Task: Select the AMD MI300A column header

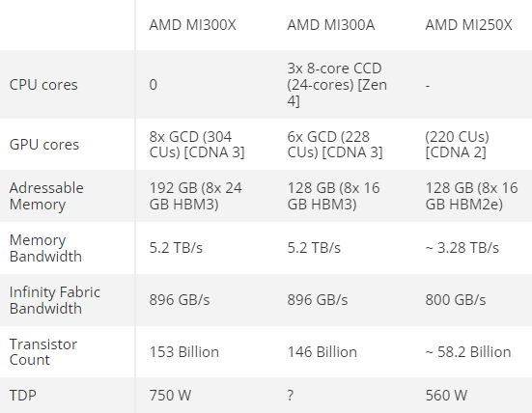Action: pos(331,25)
